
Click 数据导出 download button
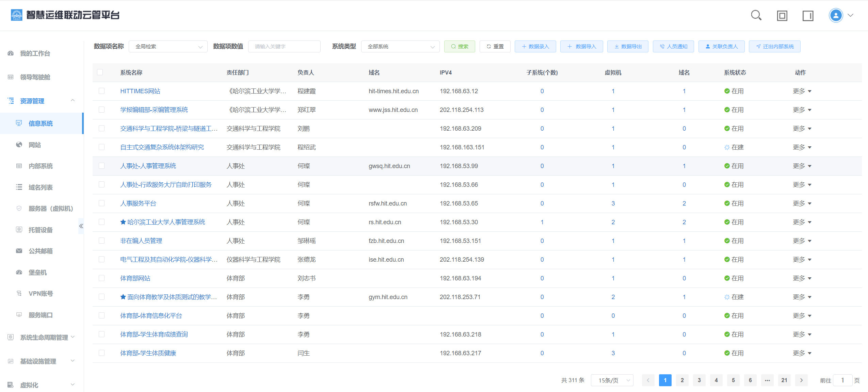pos(628,46)
